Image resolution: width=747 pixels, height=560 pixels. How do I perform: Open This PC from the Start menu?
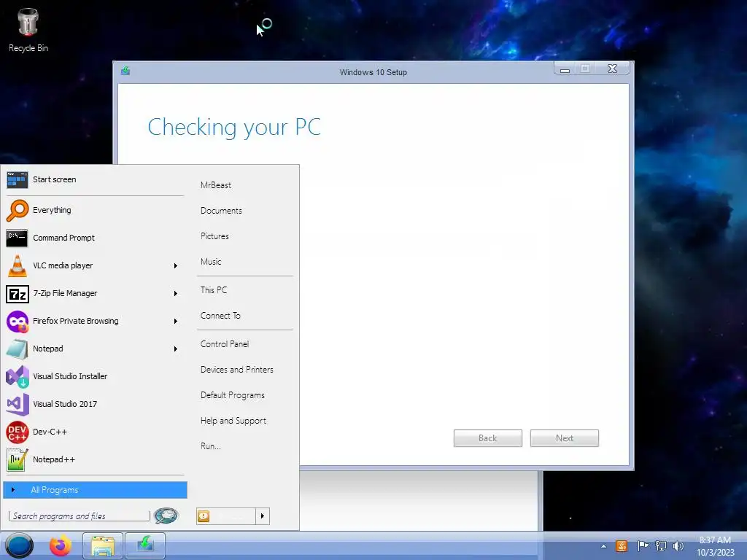coord(214,290)
